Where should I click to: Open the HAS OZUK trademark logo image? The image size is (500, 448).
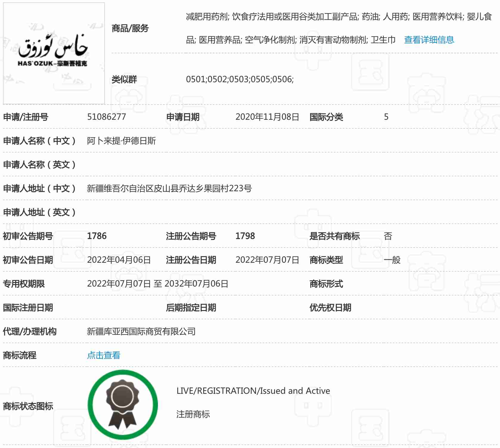tap(54, 53)
